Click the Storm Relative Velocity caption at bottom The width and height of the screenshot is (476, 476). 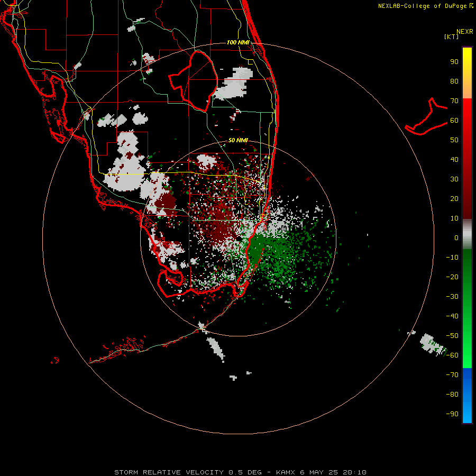click(x=240, y=472)
